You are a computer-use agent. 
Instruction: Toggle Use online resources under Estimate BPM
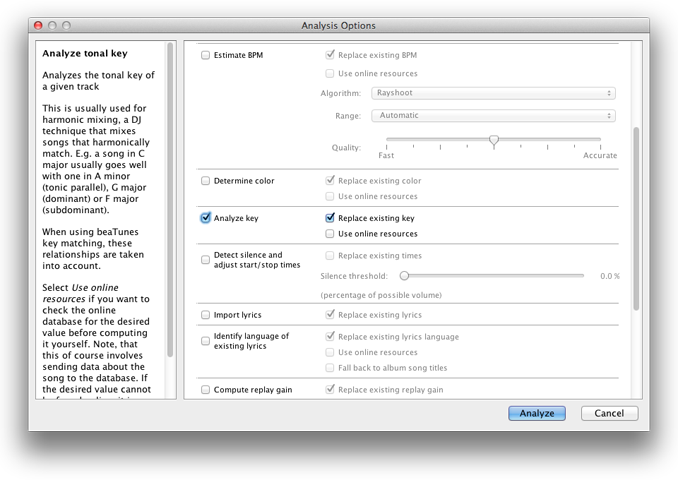tap(330, 74)
